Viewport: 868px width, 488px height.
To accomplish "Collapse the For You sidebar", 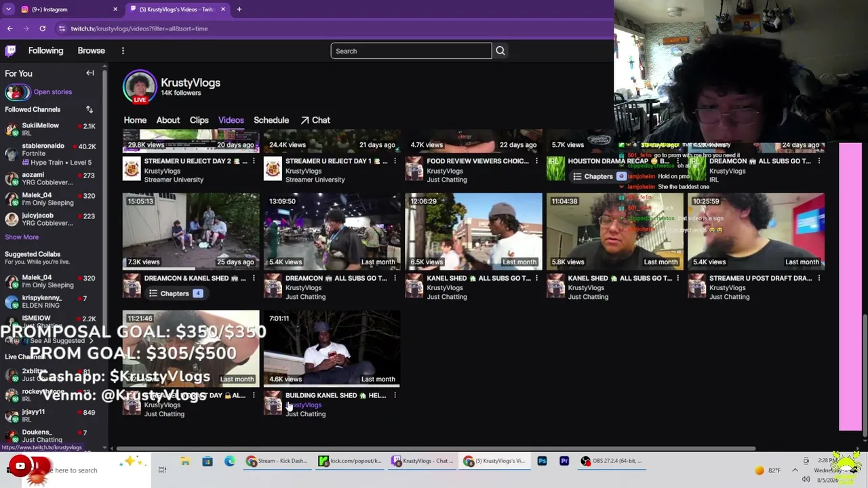I will [x=90, y=73].
